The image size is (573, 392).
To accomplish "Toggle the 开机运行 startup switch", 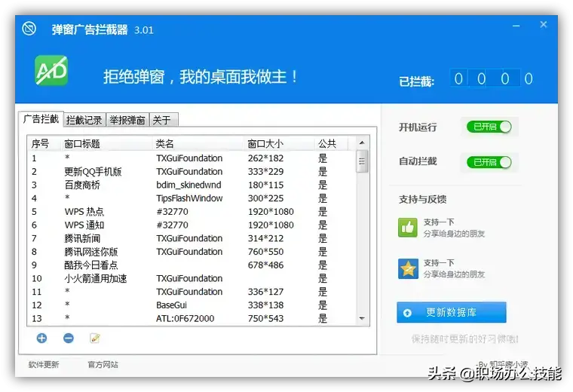I will click(489, 127).
